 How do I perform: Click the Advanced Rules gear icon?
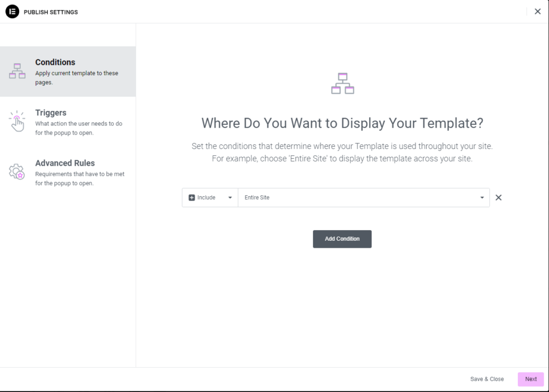click(17, 172)
